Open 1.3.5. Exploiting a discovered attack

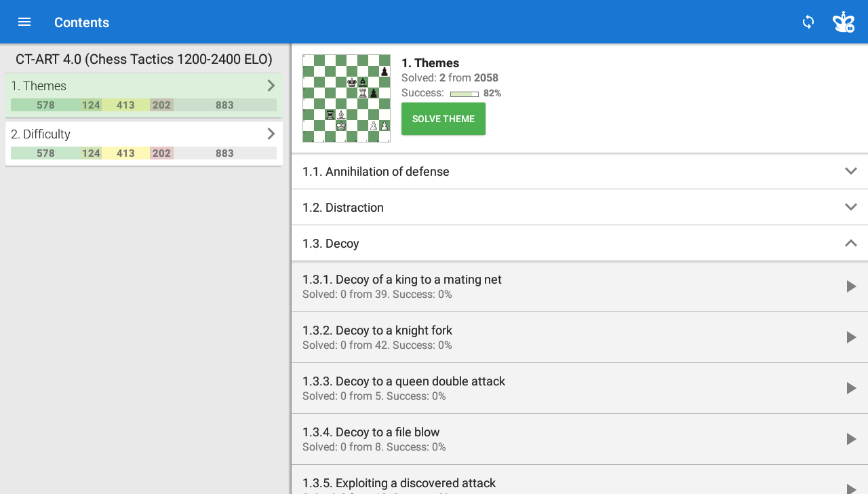580,480
